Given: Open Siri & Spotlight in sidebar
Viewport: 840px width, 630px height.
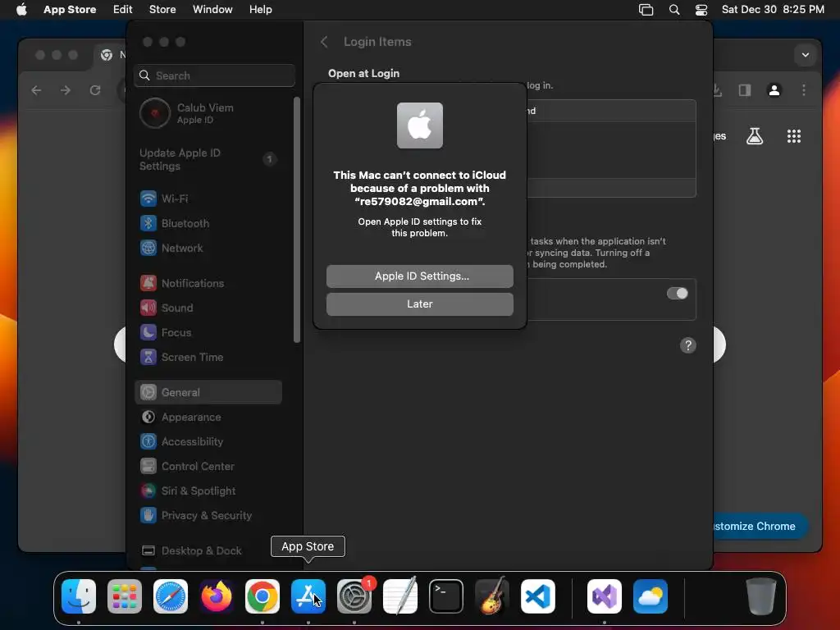Looking at the screenshot, I should tap(208, 491).
